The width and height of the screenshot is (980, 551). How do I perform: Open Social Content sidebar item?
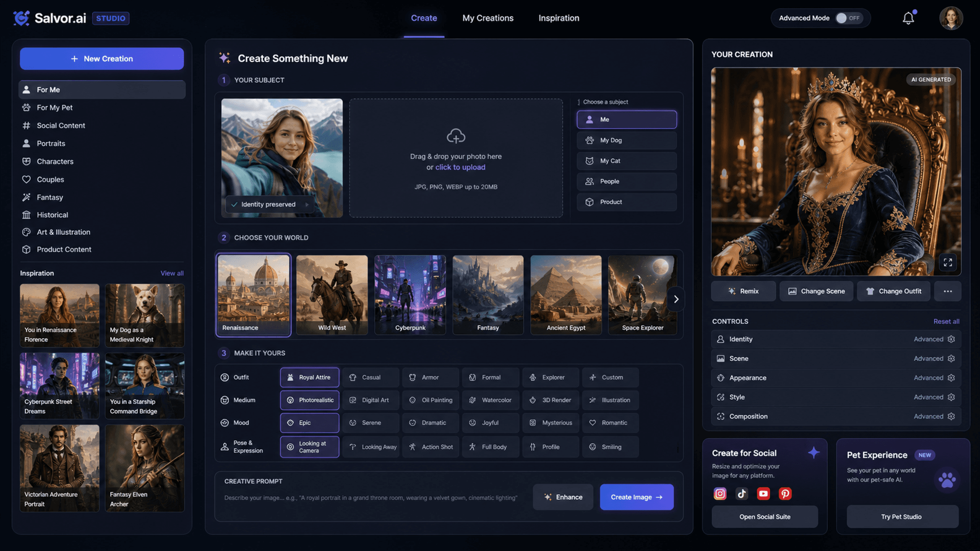[102, 125]
